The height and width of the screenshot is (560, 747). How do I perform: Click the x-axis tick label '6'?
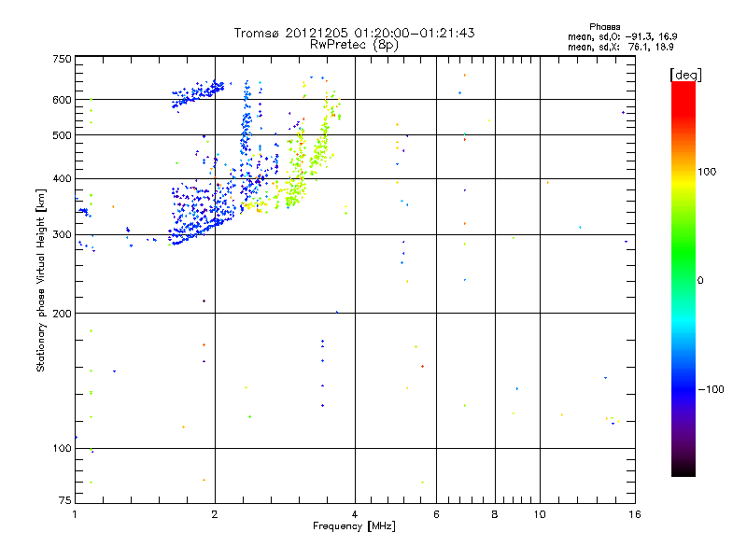[436, 514]
